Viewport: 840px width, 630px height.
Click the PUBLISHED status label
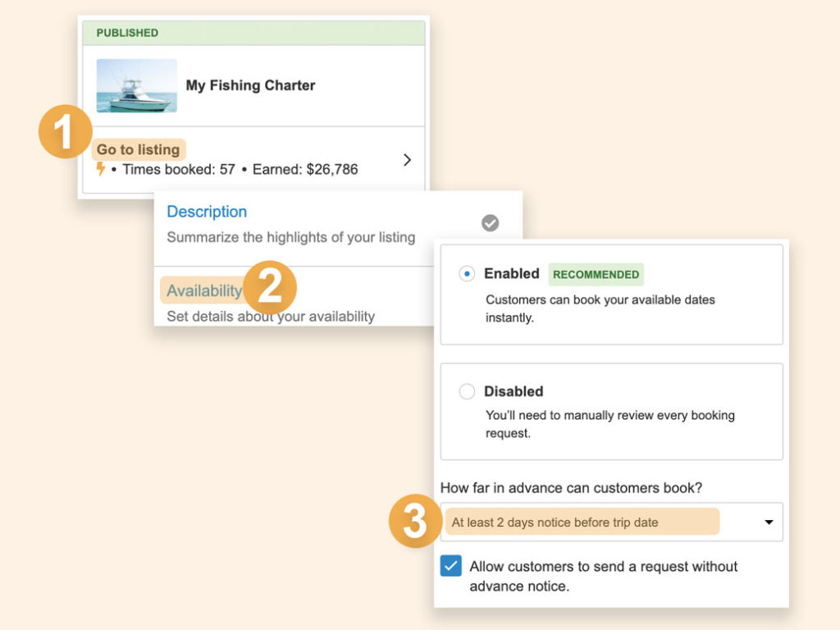[127, 33]
